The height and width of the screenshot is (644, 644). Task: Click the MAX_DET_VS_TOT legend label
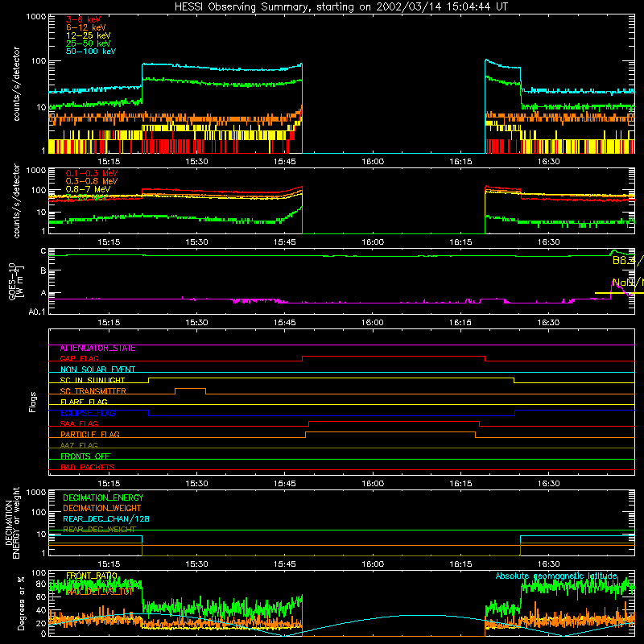click(99, 592)
